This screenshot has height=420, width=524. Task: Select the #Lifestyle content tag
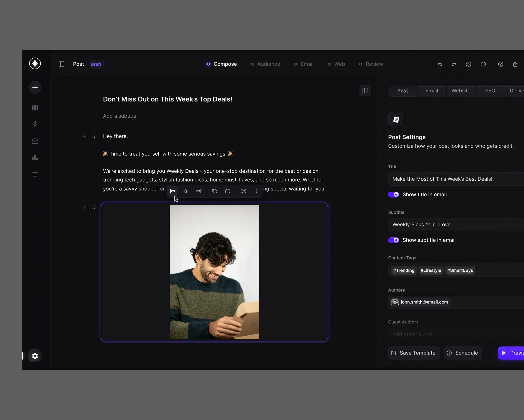431,270
